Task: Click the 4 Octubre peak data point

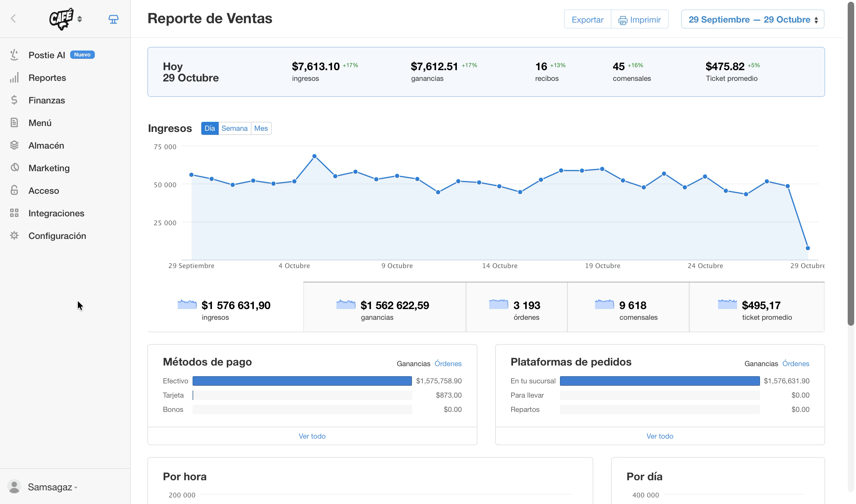Action: click(x=315, y=157)
